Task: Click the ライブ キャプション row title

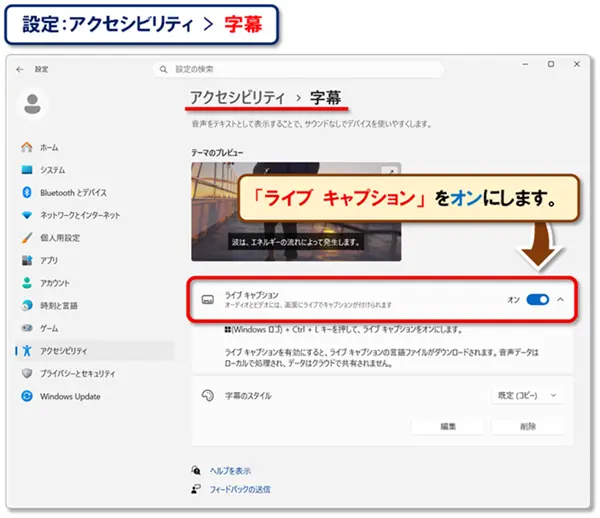Action: [251, 295]
